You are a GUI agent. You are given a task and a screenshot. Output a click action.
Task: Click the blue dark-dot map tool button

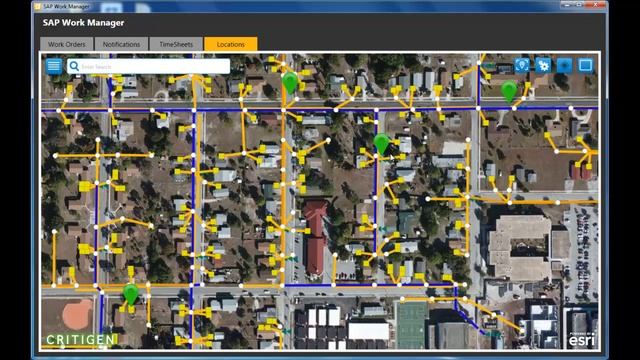[x=564, y=65]
